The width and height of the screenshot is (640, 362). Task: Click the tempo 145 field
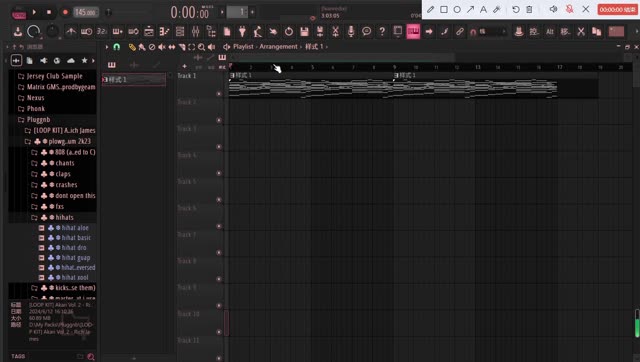point(86,12)
